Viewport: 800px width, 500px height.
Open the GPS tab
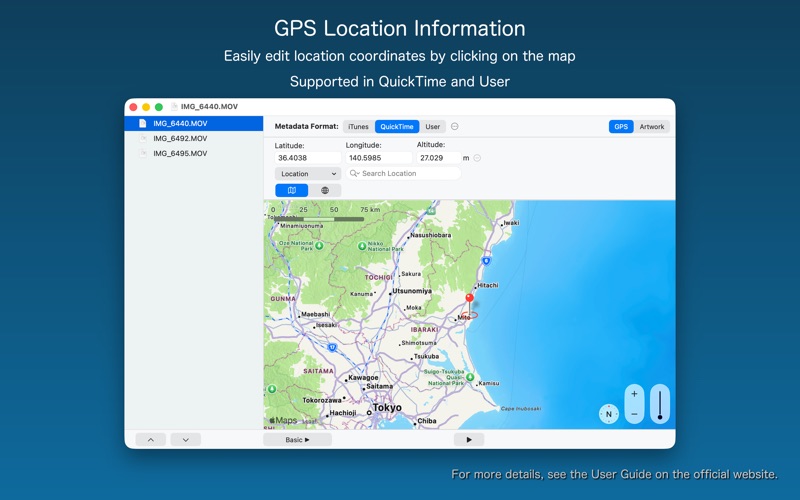click(621, 127)
